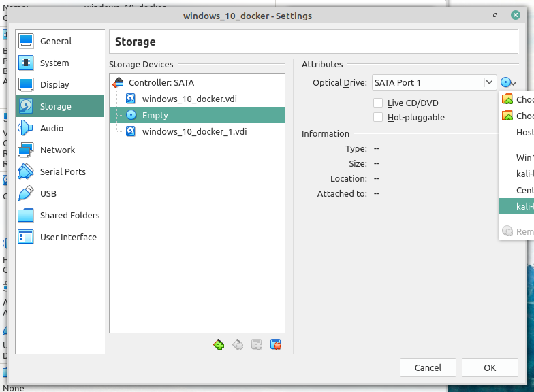Open the System settings category
This screenshot has height=392, width=534.
60,63
